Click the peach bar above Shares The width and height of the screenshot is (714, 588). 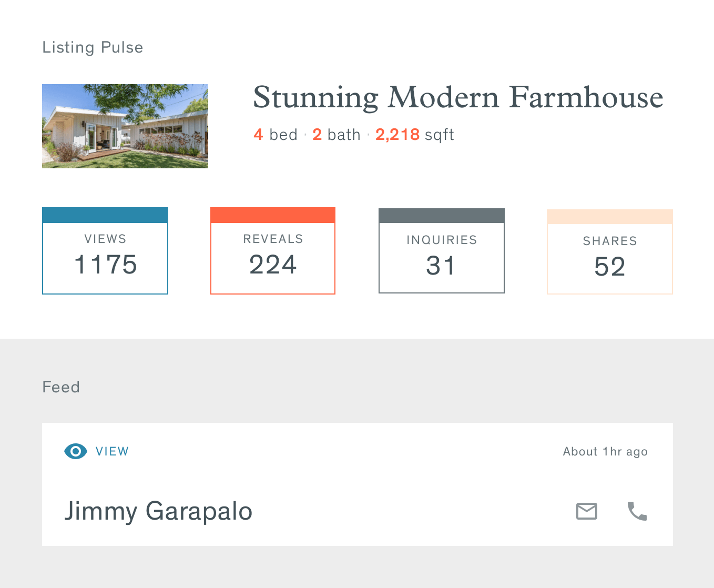click(610, 217)
